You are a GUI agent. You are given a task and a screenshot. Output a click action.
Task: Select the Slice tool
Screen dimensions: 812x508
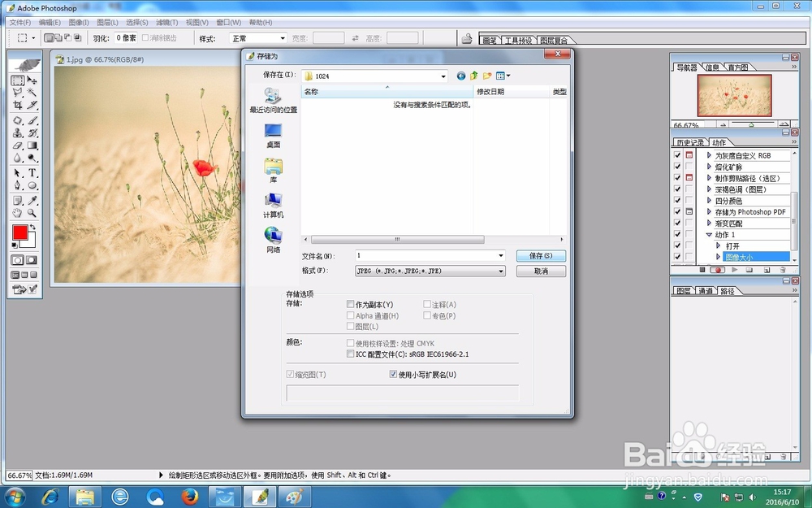tap(32, 105)
